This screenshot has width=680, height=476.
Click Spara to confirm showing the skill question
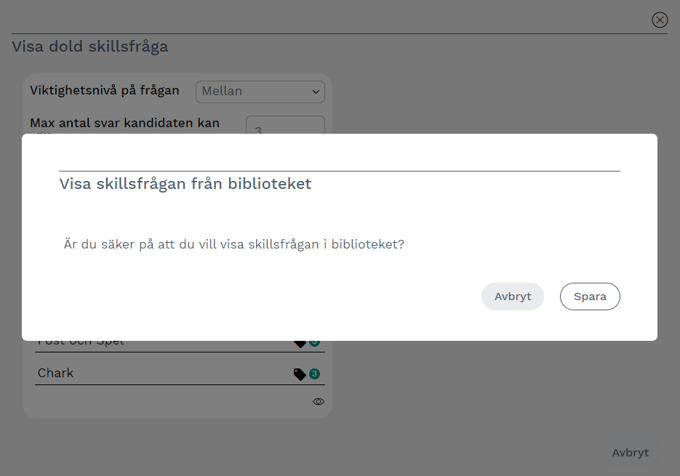[x=590, y=297]
